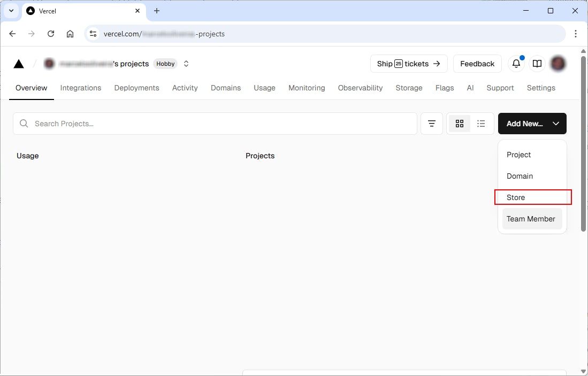Click the Feedback button
This screenshot has height=376, width=588.
[477, 64]
